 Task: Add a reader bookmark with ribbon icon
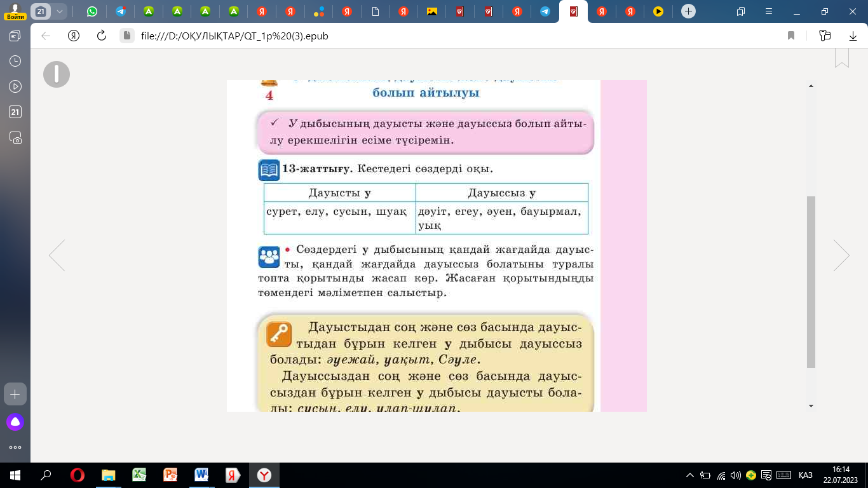pos(842,57)
